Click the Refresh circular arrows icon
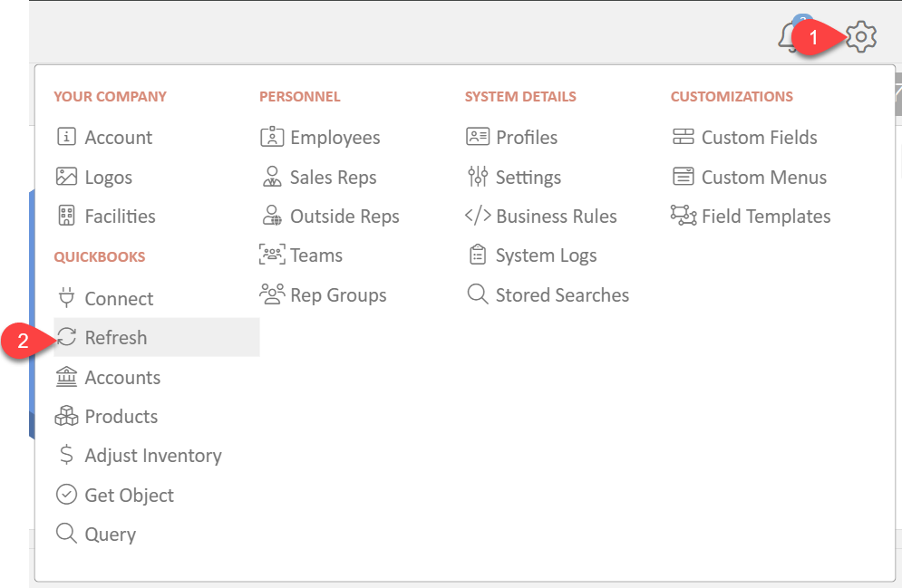 click(x=67, y=337)
